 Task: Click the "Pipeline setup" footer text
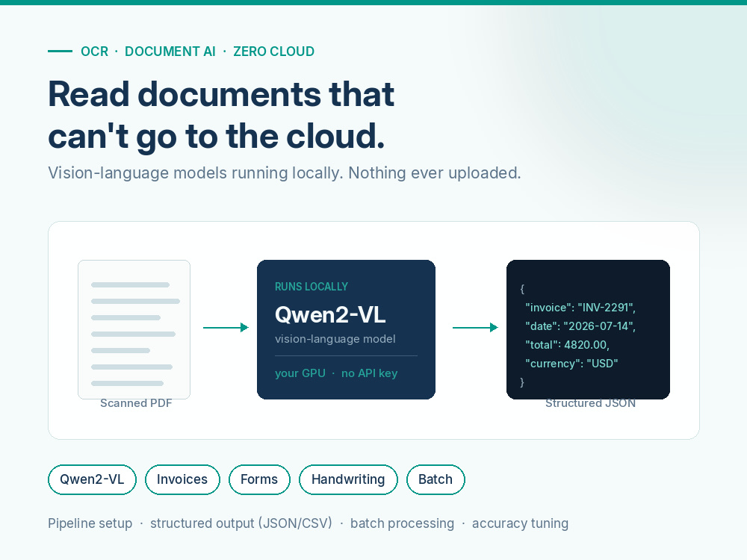click(90, 523)
